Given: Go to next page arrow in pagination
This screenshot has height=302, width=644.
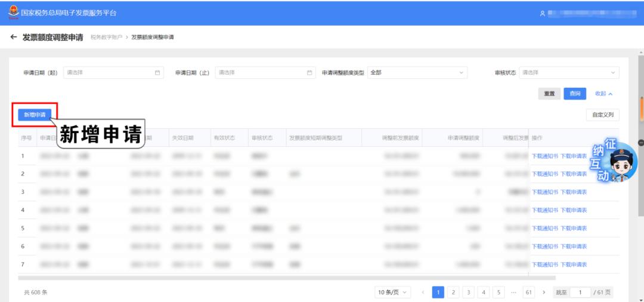Looking at the screenshot, I should pos(544,292).
